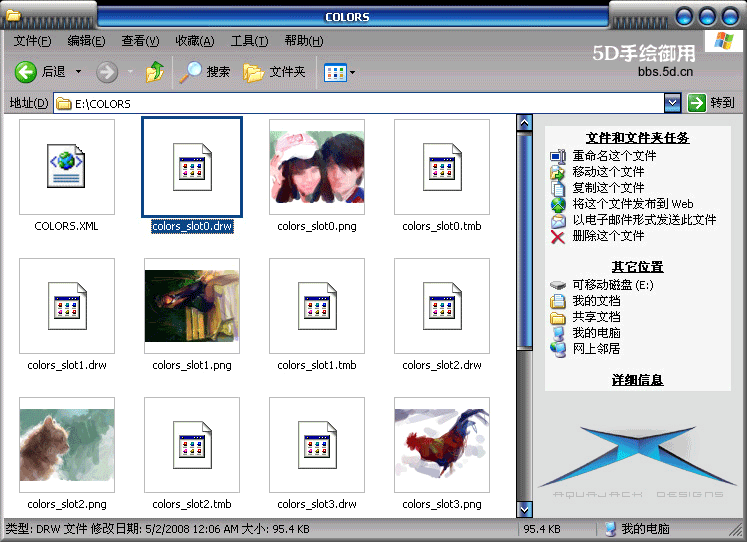
Task: Click the blue vertical scrollbar thumb
Action: click(x=525, y=242)
